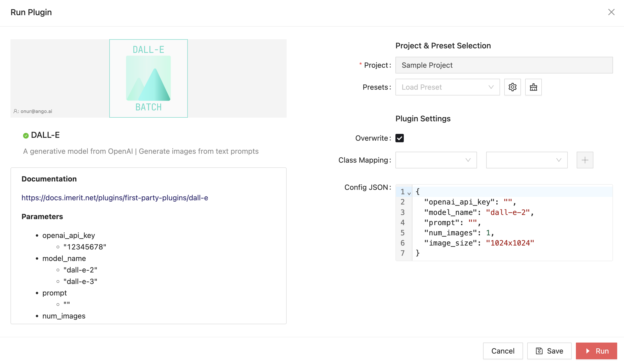624x364 pixels.
Task: Uncheck the Overwrite checkbox
Action: click(x=399, y=138)
